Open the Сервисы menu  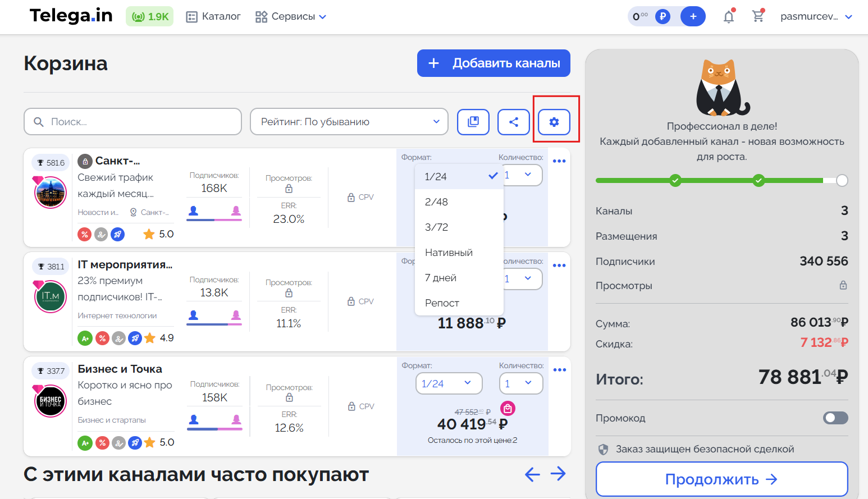290,16
